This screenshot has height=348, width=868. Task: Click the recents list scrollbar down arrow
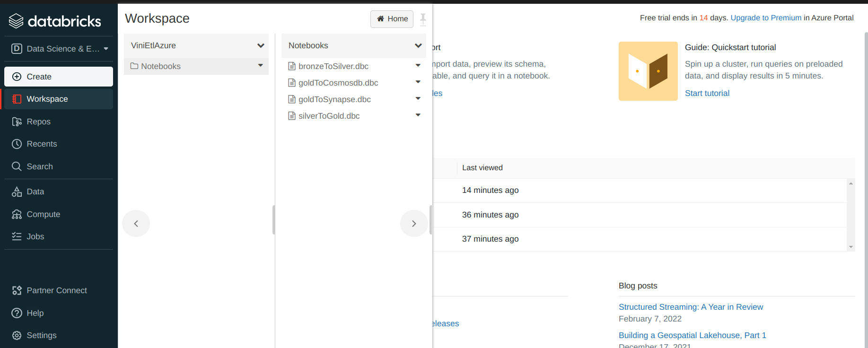[851, 247]
